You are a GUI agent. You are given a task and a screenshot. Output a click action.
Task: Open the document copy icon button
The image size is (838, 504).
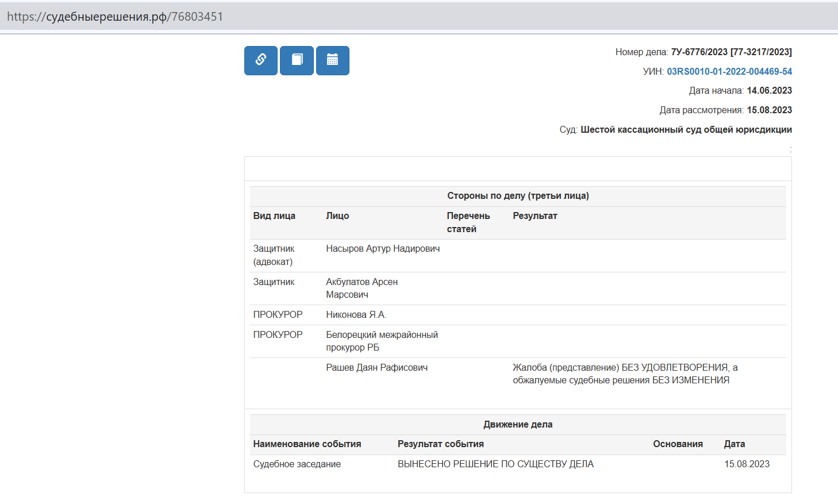pos(297,60)
